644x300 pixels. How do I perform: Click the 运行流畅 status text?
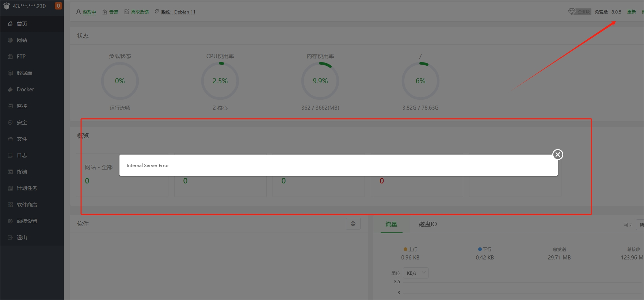120,108
